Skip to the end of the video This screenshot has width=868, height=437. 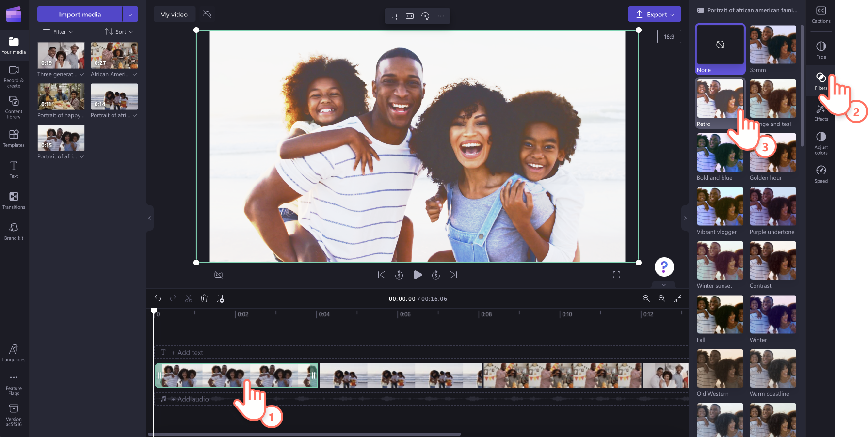click(x=453, y=275)
